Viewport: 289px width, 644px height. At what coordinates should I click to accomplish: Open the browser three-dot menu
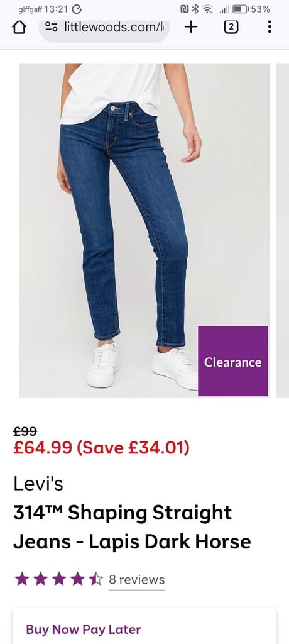[x=270, y=27]
